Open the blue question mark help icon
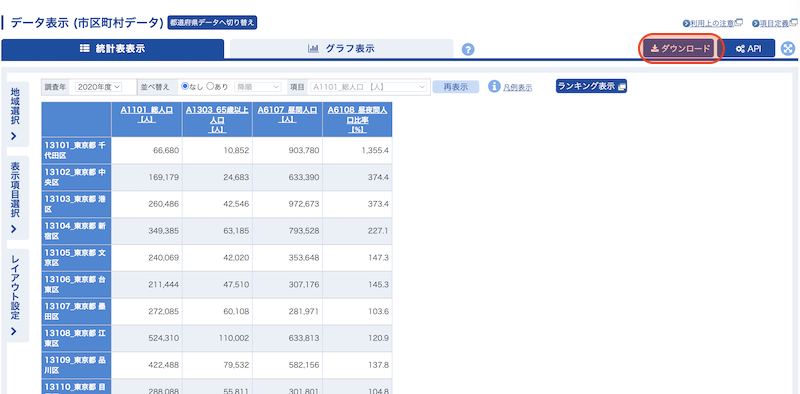This screenshot has height=394, width=800. coord(468,50)
